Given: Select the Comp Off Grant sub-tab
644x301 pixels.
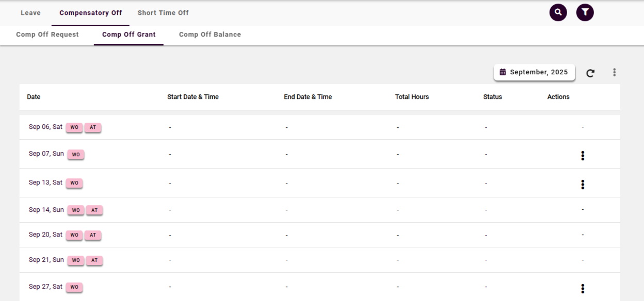Looking at the screenshot, I should pos(128,35).
